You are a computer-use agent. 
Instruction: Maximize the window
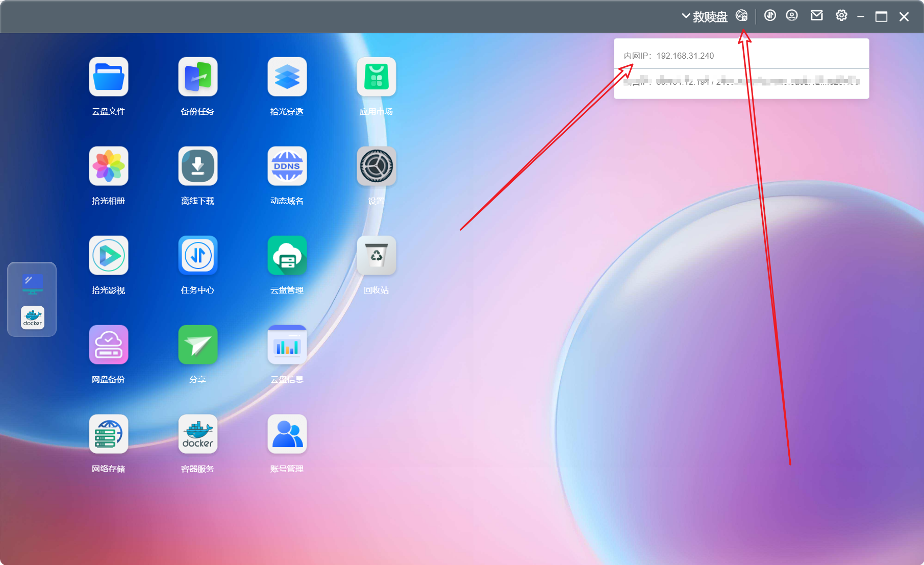coord(881,16)
